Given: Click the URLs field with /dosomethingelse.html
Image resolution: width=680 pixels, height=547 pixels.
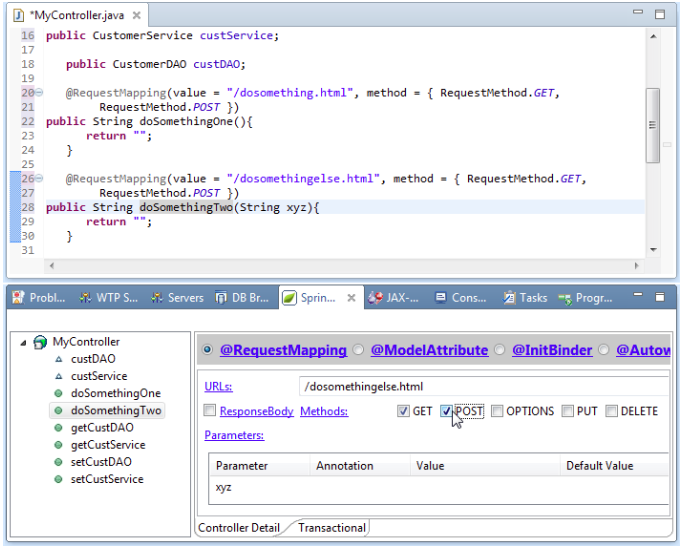Looking at the screenshot, I should tap(484, 387).
